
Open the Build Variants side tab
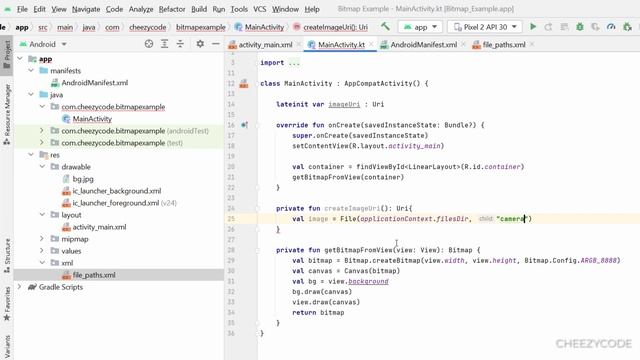[7, 347]
